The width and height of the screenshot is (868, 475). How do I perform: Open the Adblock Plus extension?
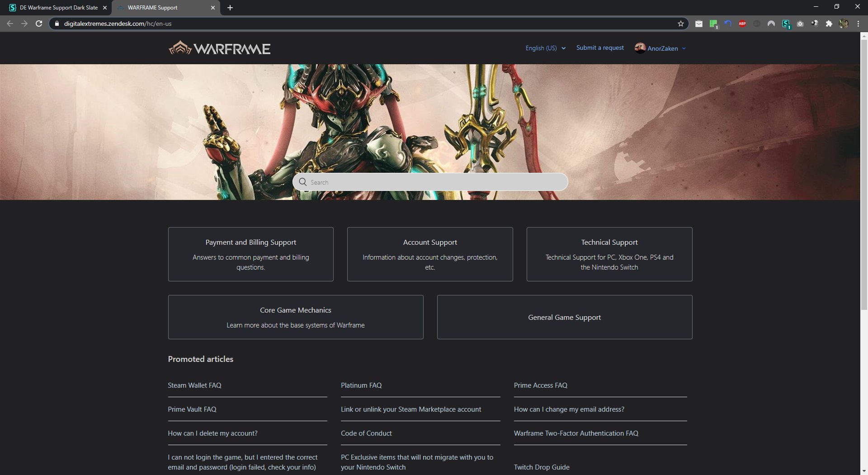(742, 24)
